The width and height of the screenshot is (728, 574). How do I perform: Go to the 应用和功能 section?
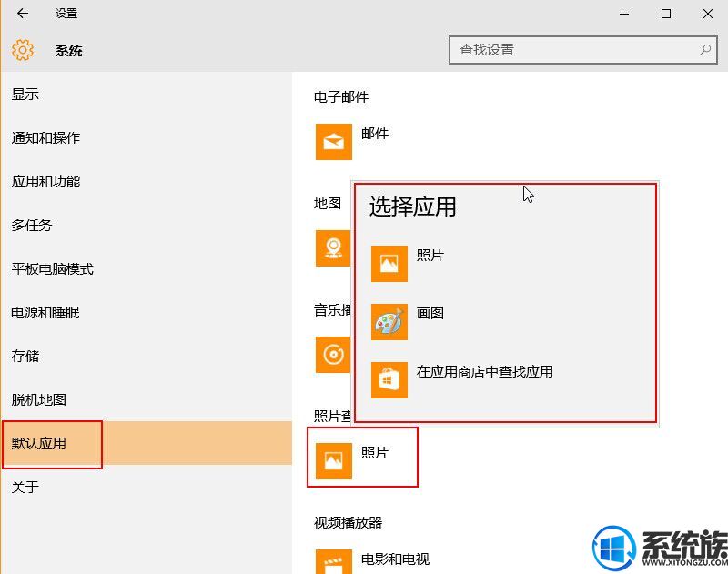pos(147,181)
